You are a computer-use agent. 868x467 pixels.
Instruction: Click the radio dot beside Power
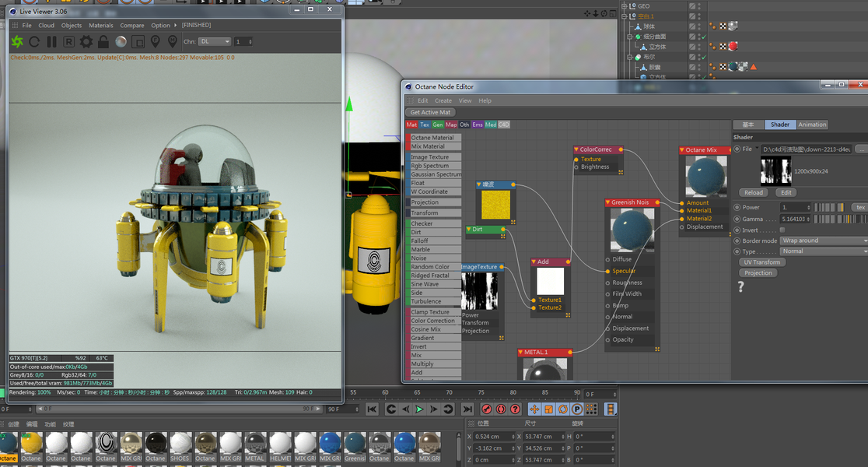point(737,207)
